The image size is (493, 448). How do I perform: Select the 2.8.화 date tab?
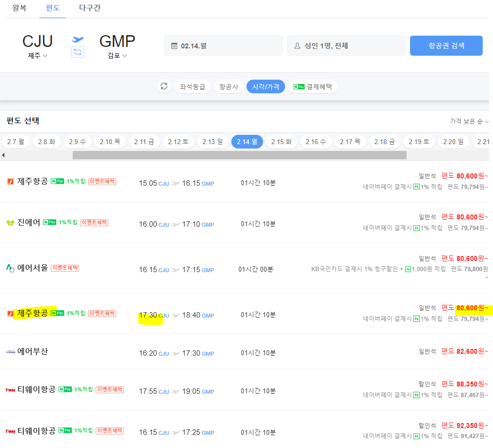click(x=46, y=142)
